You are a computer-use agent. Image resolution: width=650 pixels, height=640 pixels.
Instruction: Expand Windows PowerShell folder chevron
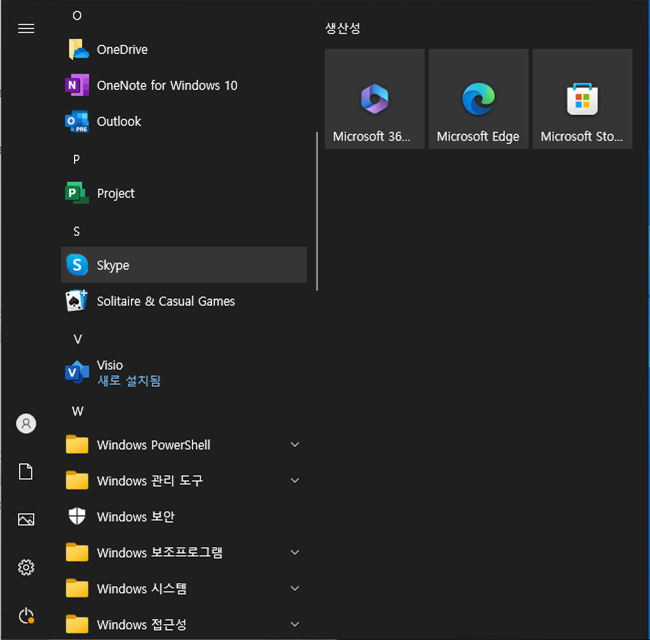(295, 444)
